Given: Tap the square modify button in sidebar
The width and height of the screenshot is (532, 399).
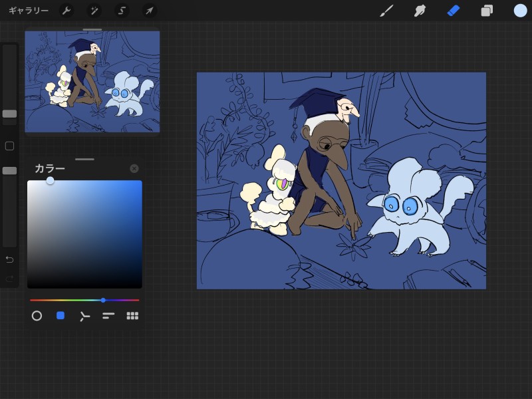Looking at the screenshot, I should point(9,146).
